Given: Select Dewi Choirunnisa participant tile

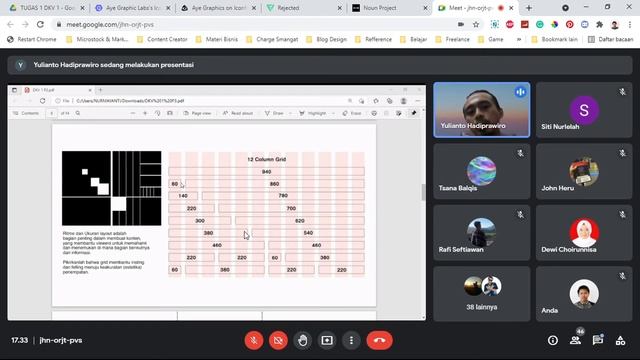Looking at the screenshot, I should [x=584, y=233].
